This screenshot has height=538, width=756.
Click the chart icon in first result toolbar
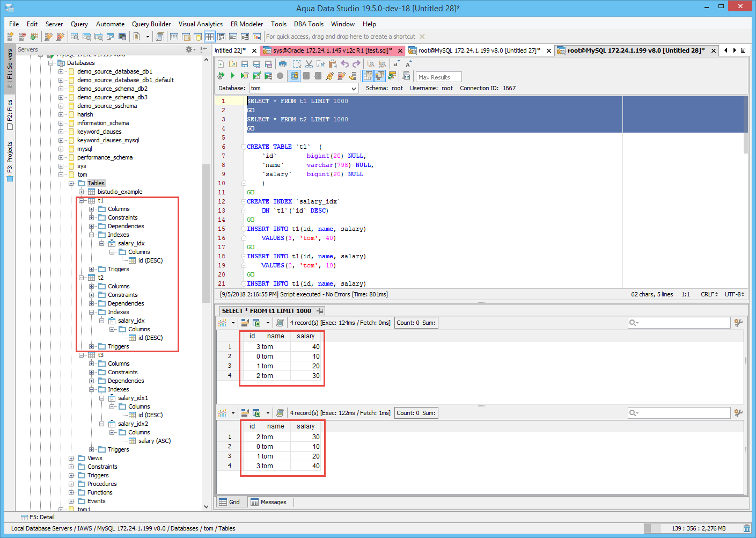[x=222, y=323]
